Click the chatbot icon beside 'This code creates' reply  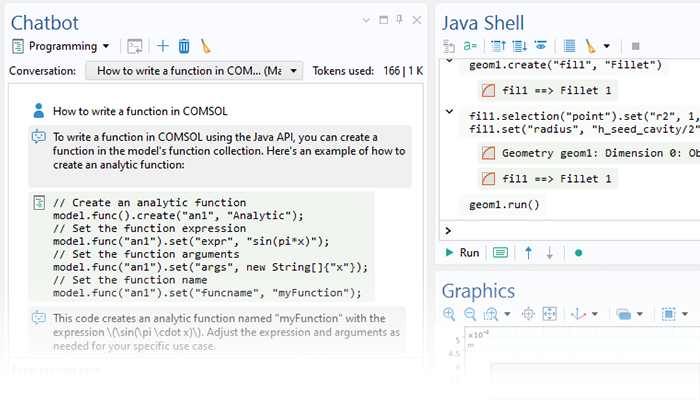[39, 318]
